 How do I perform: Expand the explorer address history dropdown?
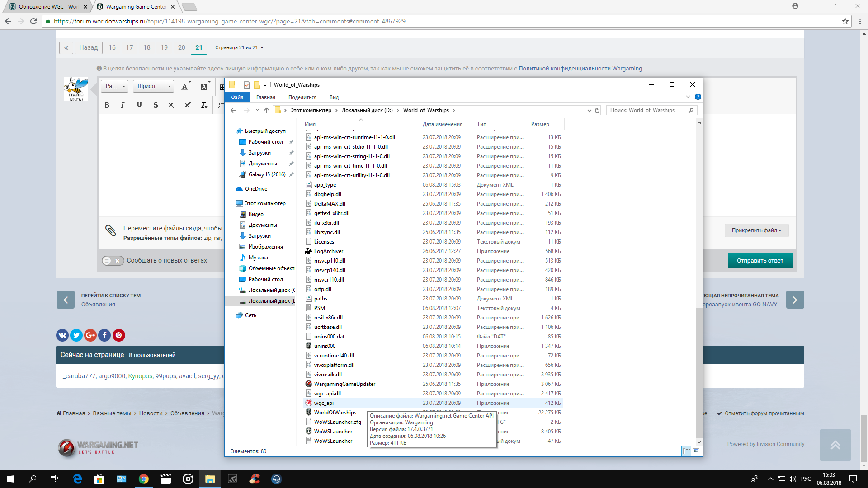[x=589, y=110]
